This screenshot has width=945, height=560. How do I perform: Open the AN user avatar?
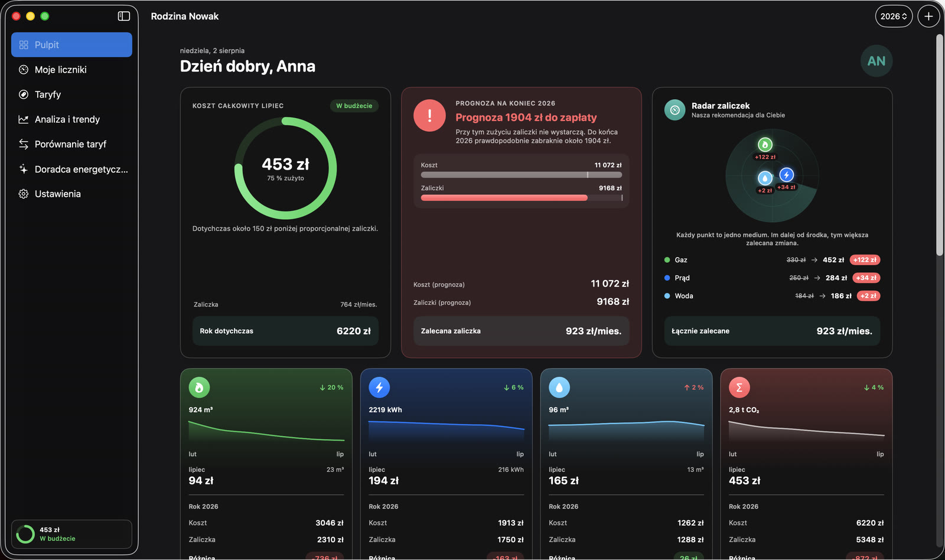tap(876, 61)
